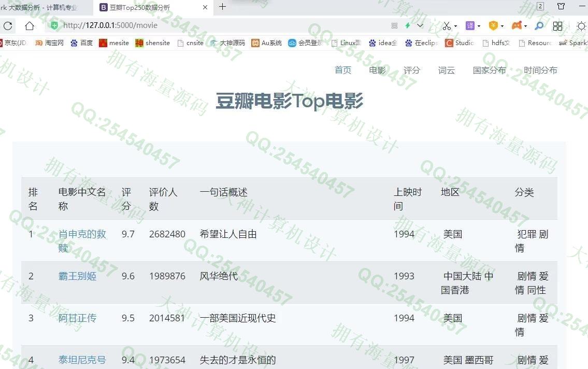Open the 词云 navigation item
The height and width of the screenshot is (369, 588).
pos(446,70)
